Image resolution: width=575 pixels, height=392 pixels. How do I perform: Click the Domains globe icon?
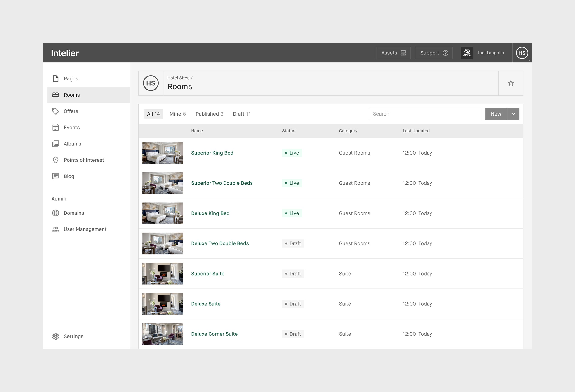(x=55, y=213)
